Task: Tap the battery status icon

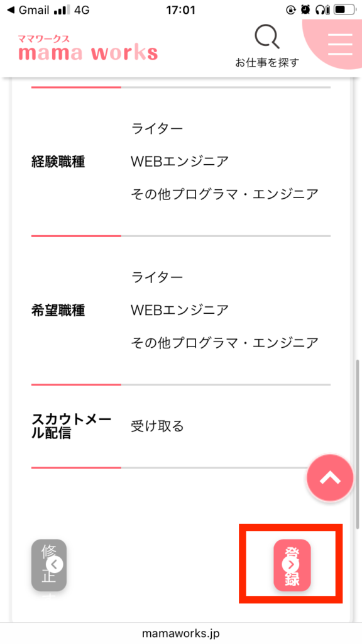Action: [x=345, y=10]
